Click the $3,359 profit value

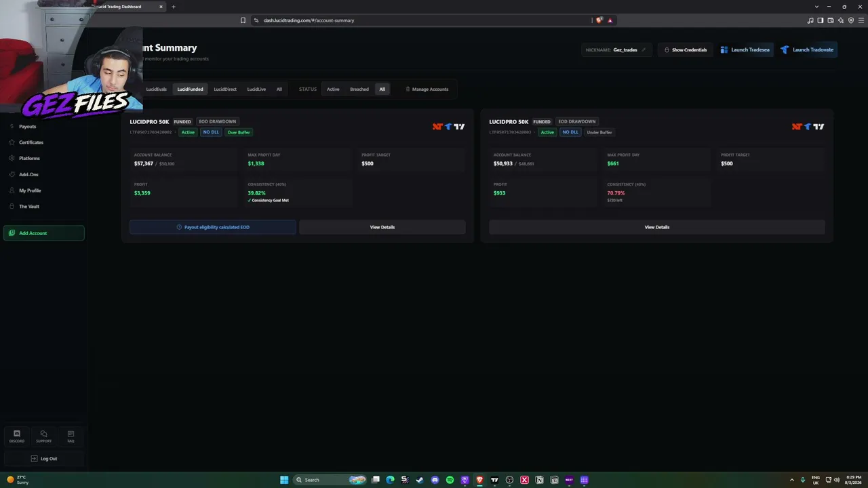(x=142, y=193)
